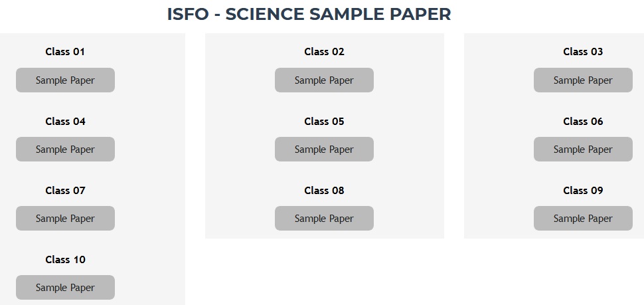Open the Class 03 Sample Paper
Screen dimensions: 644x305
point(583,80)
